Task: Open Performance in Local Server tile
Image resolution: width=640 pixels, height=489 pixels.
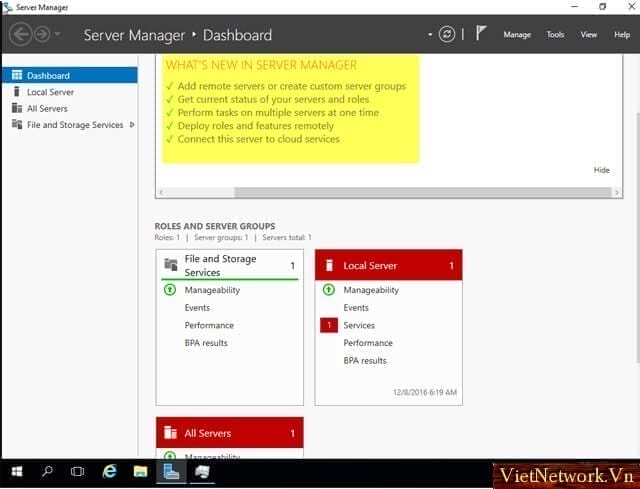Action: coord(368,343)
